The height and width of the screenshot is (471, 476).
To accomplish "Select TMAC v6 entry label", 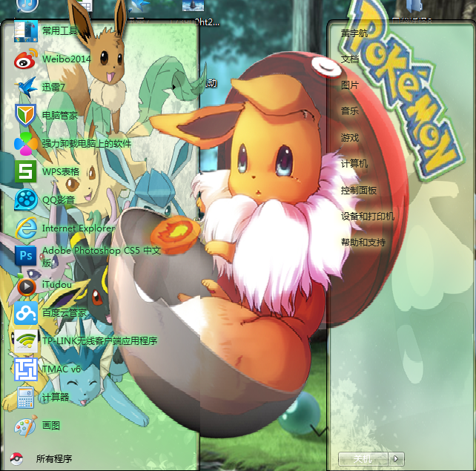I will (61, 369).
